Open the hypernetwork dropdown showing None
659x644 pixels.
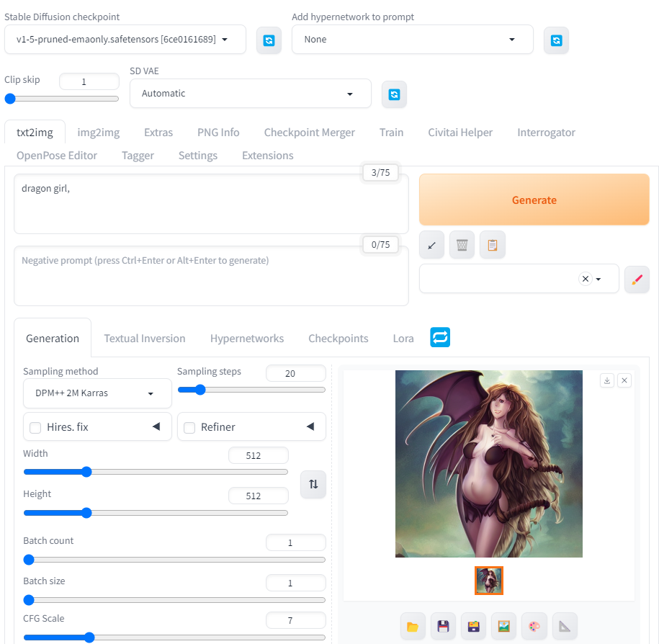tap(412, 40)
